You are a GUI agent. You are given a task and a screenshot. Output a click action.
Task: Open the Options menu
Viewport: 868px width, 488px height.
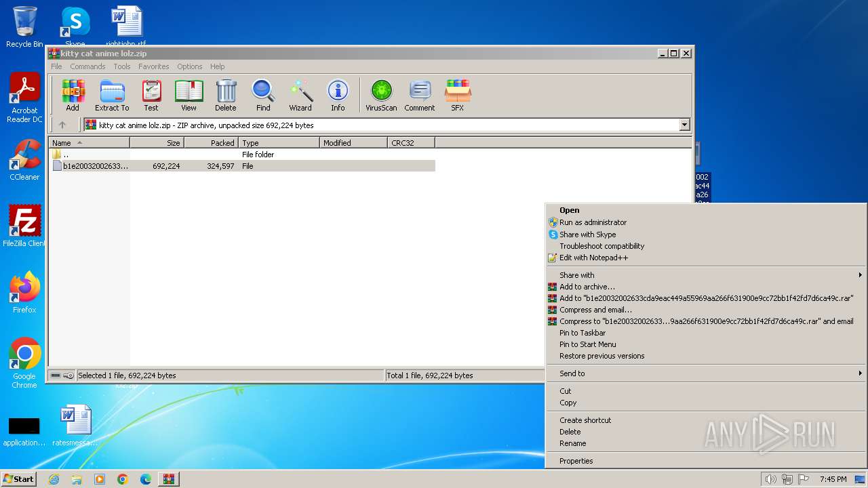pyautogui.click(x=190, y=66)
